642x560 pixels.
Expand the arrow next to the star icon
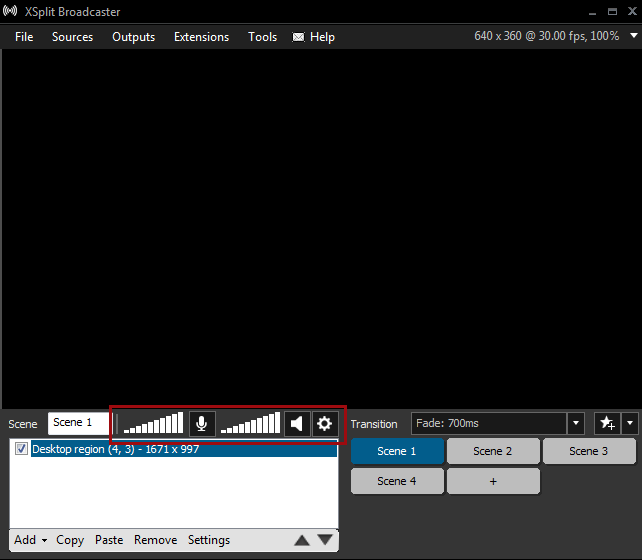tap(630, 423)
